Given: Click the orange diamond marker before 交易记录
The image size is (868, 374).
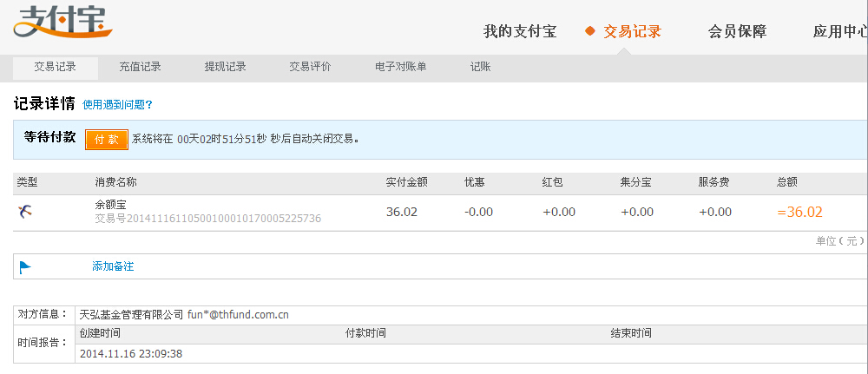Looking at the screenshot, I should [590, 32].
